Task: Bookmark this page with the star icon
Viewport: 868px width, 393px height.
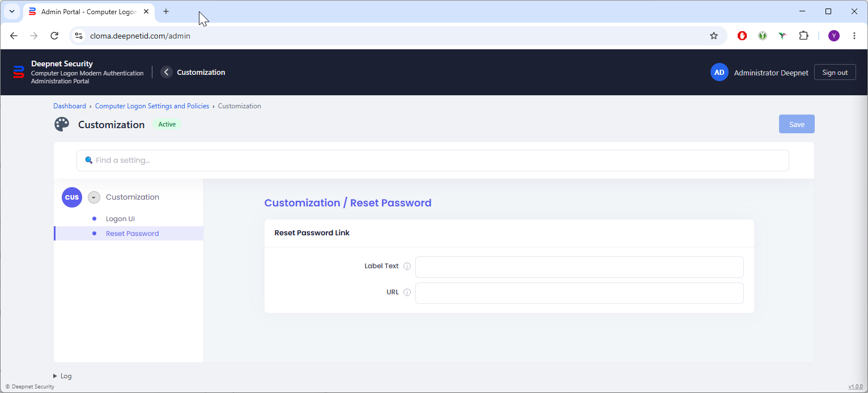Action: point(714,36)
